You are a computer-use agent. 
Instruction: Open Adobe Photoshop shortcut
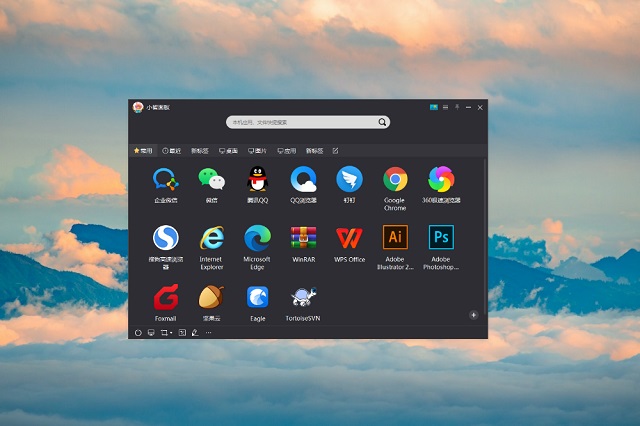[x=441, y=237]
